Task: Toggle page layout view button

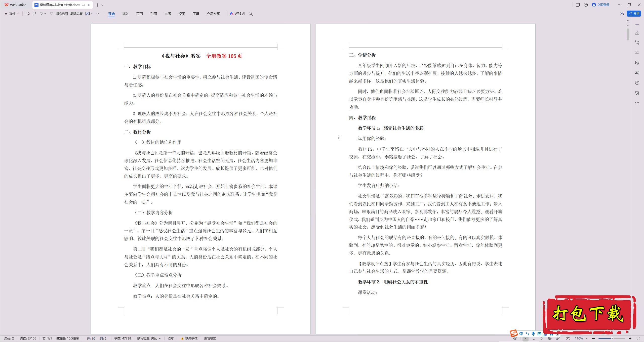Action: pos(525,338)
